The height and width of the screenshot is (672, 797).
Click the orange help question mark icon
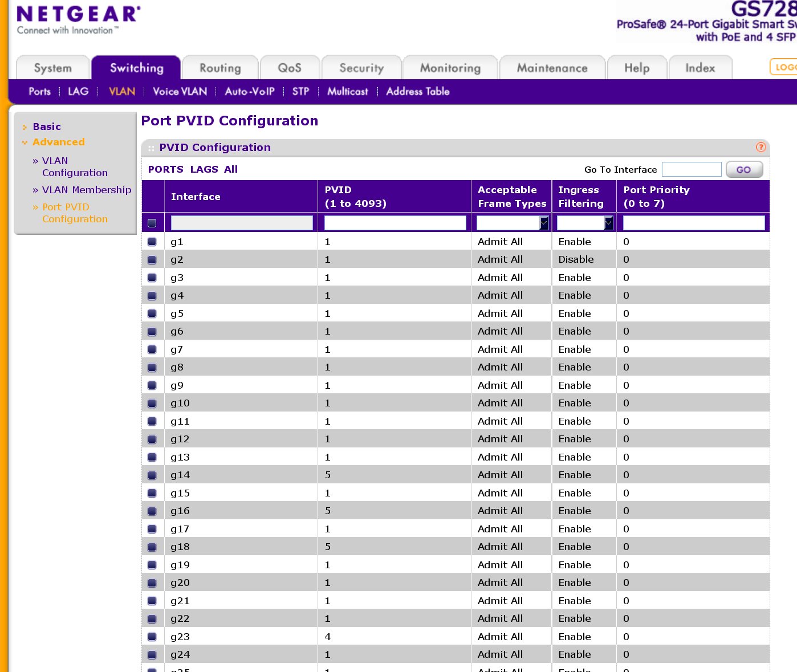[x=761, y=147]
